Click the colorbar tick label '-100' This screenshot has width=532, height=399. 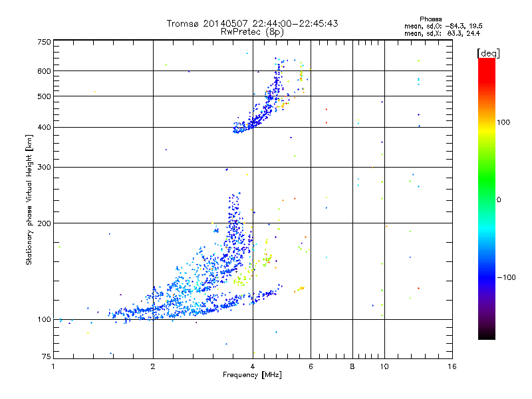(506, 277)
